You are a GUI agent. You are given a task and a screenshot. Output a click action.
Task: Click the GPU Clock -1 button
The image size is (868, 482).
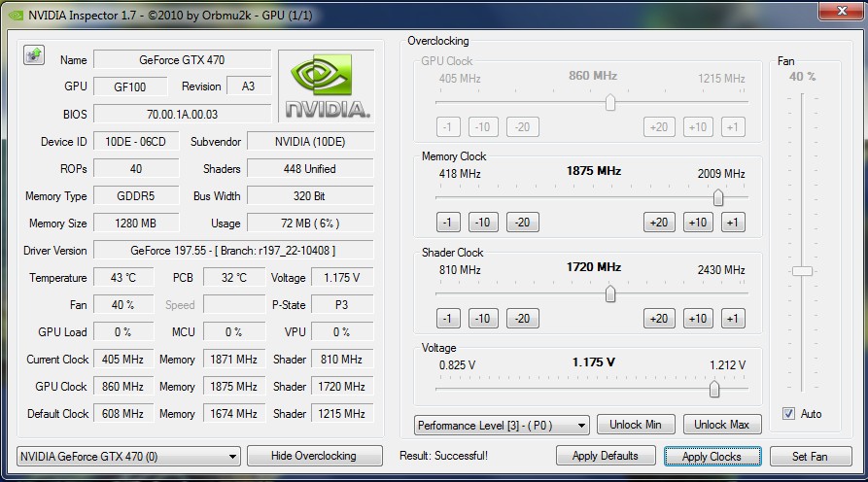(448, 127)
